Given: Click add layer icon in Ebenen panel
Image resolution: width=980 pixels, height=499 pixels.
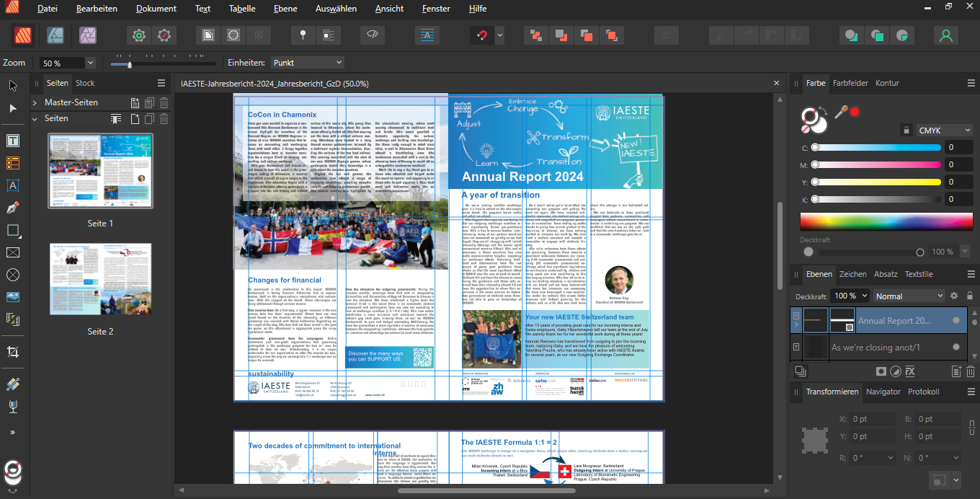Looking at the screenshot, I should pos(956,371).
